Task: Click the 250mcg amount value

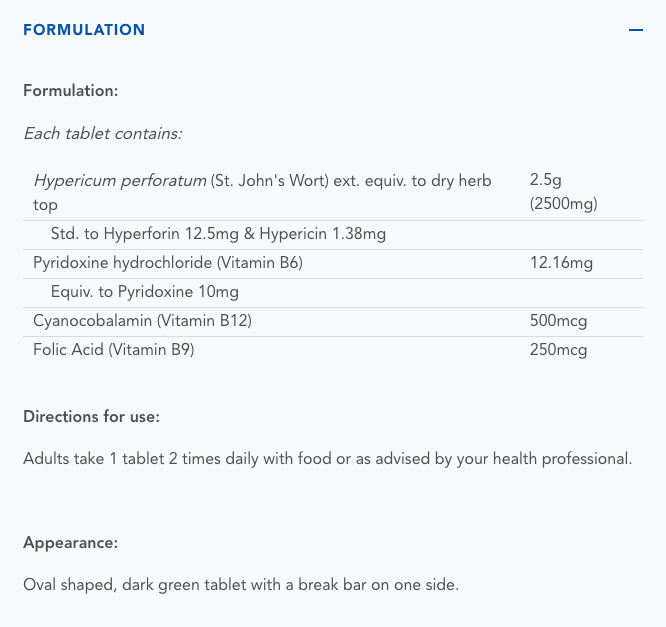Action: click(558, 350)
